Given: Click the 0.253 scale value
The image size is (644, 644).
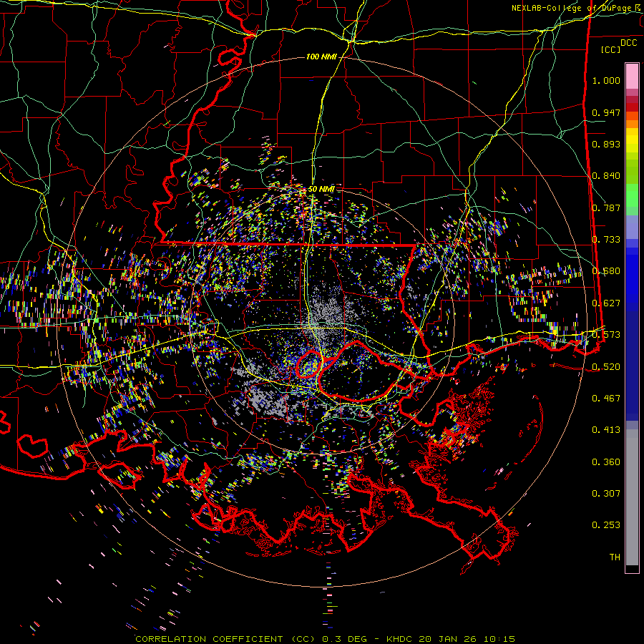Looking at the screenshot, I should pyautogui.click(x=606, y=525).
